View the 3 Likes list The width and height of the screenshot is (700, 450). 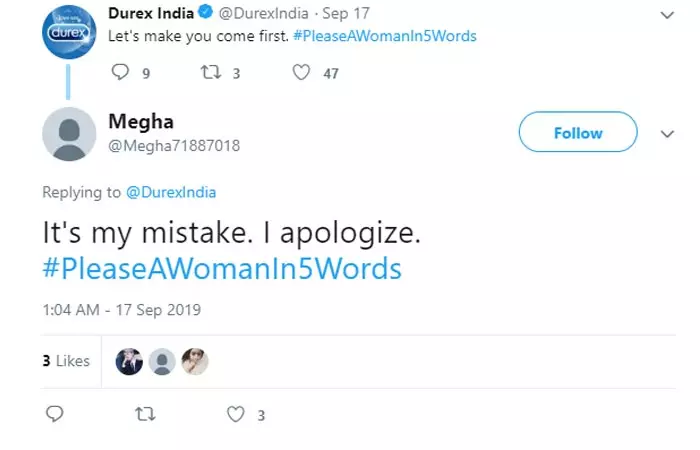pyautogui.click(x=66, y=361)
